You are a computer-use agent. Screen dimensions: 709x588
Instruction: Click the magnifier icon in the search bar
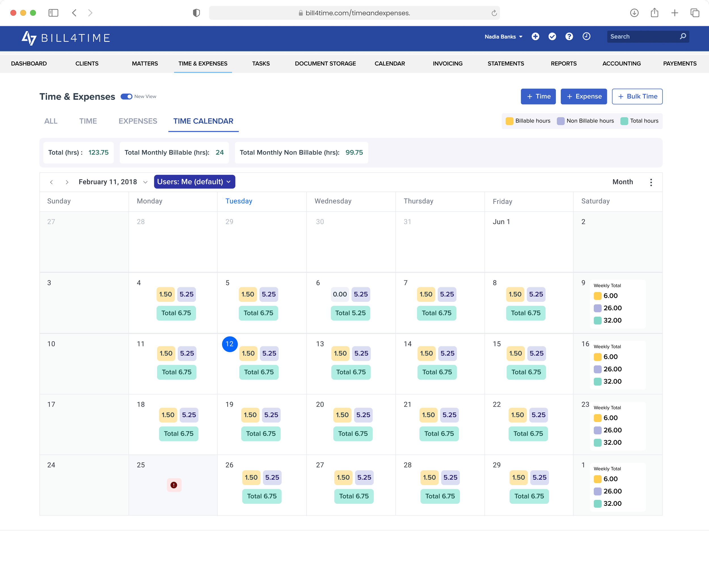click(x=683, y=36)
